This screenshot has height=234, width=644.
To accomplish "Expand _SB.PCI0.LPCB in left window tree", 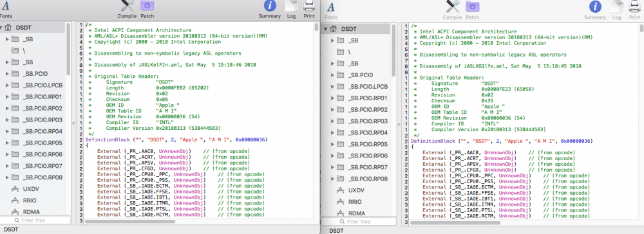I will click(7, 85).
